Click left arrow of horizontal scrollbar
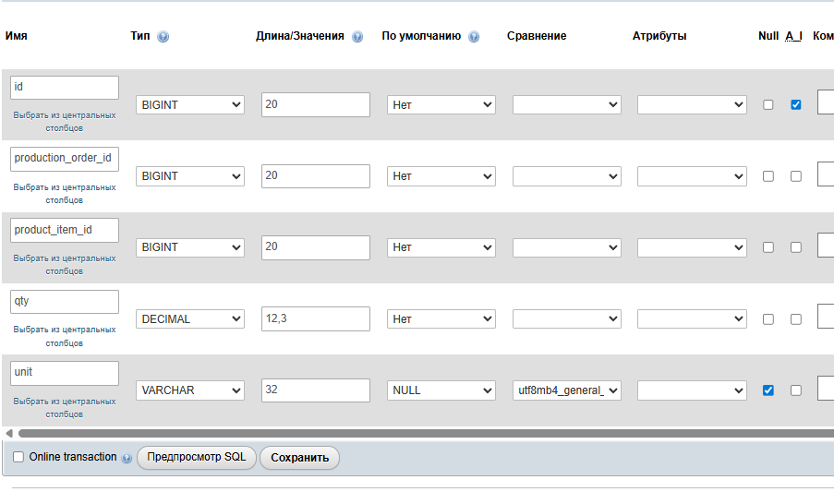The width and height of the screenshot is (834, 504). 9,433
